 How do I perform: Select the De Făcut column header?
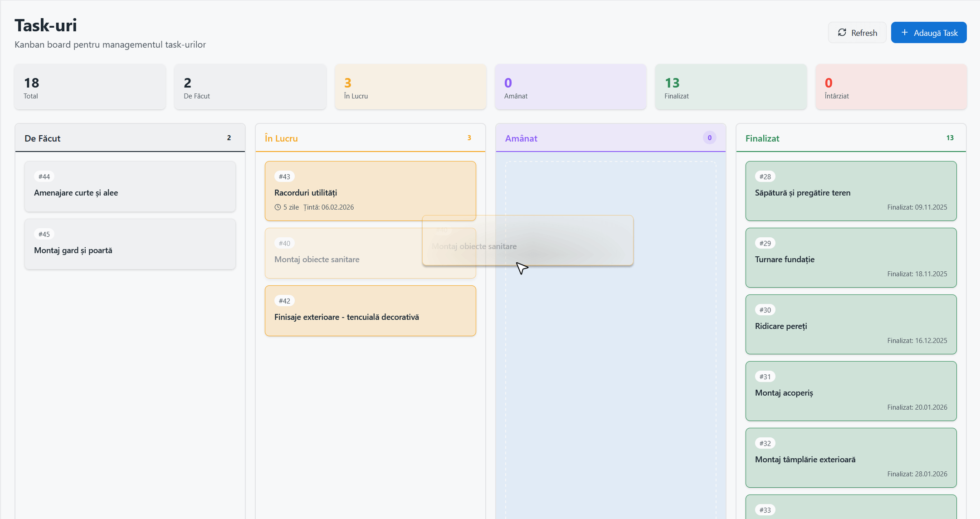(x=43, y=138)
